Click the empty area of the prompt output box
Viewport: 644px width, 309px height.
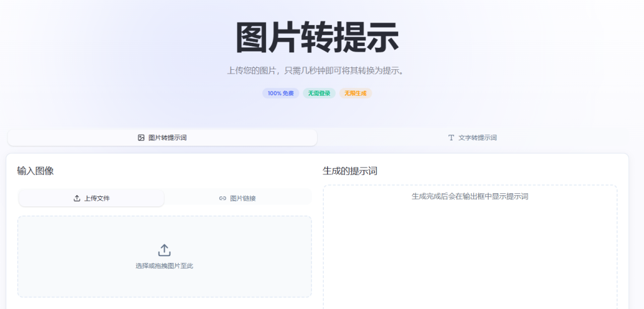click(470, 258)
